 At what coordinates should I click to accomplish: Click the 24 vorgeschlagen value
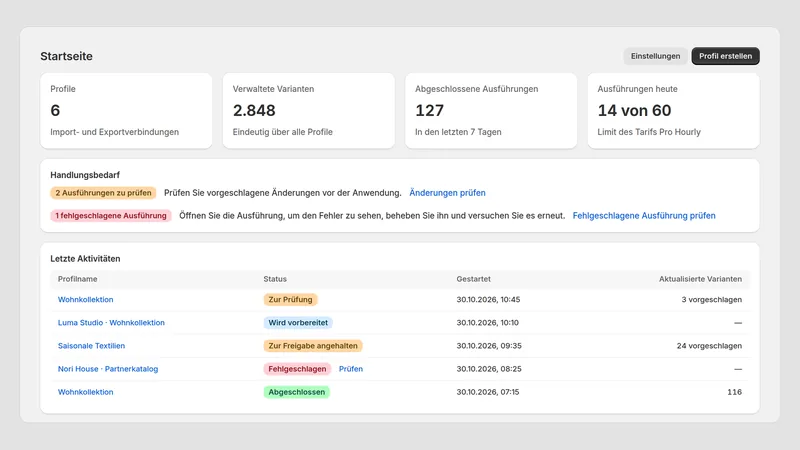[709, 346]
